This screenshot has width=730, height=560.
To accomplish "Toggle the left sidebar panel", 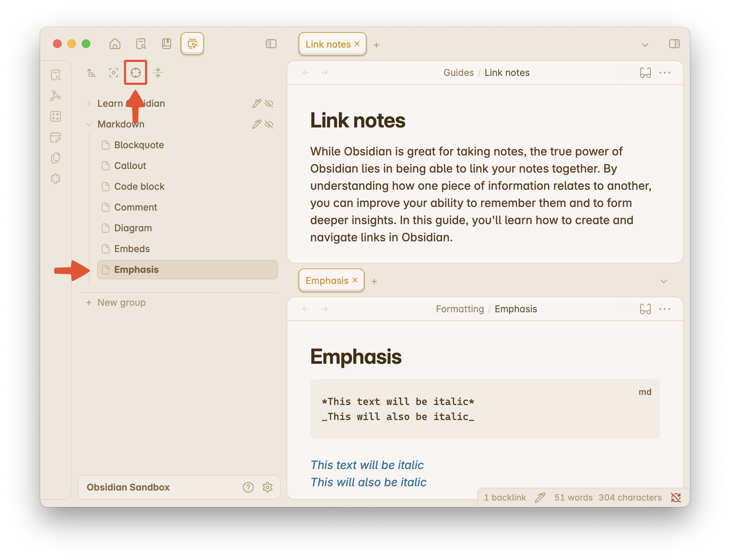I will coord(271,44).
